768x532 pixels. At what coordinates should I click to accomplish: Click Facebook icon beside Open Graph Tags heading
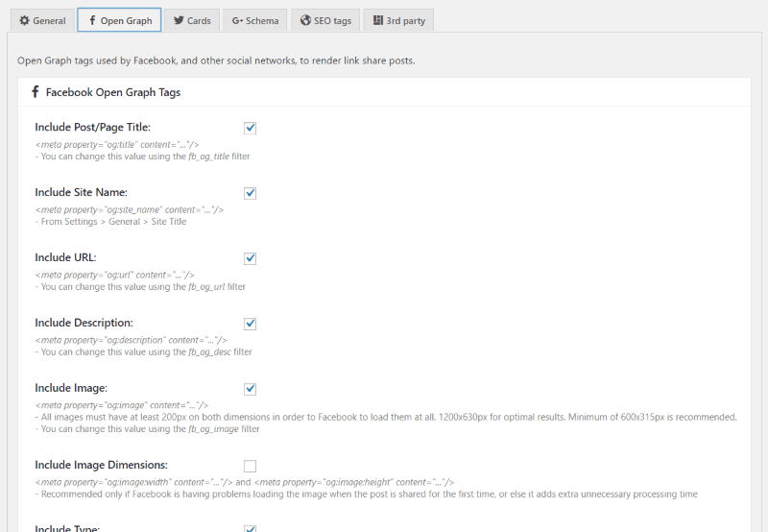pos(35,91)
